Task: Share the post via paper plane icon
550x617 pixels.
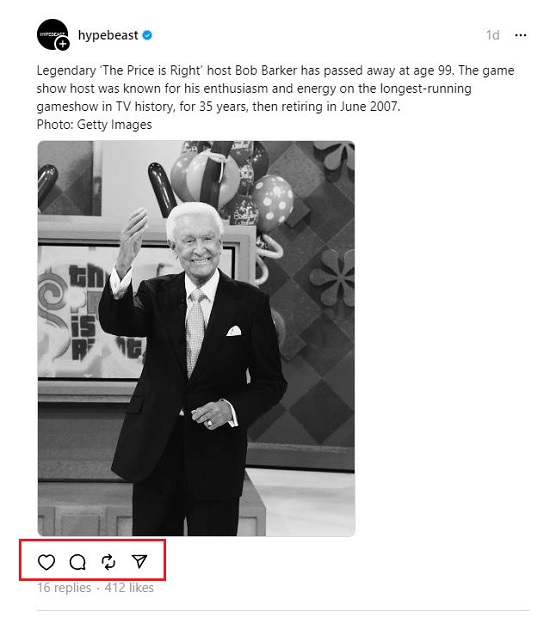Action: [x=139, y=562]
